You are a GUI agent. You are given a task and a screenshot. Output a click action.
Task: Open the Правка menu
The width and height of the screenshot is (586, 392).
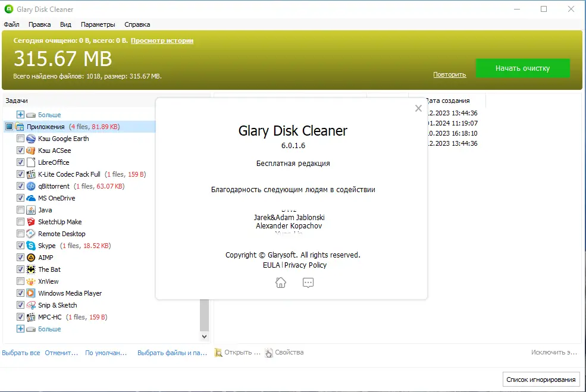pyautogui.click(x=40, y=24)
